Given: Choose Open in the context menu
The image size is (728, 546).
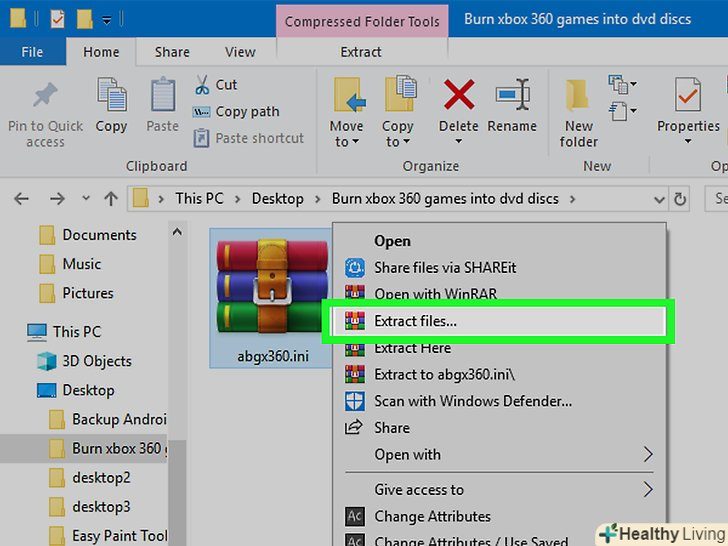Looking at the screenshot, I should (x=500, y=241).
